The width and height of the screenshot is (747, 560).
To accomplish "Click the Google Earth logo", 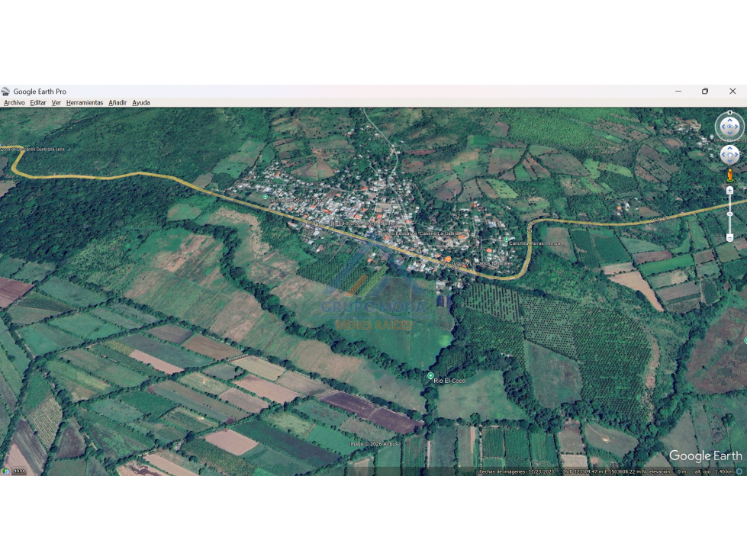I will (706, 455).
